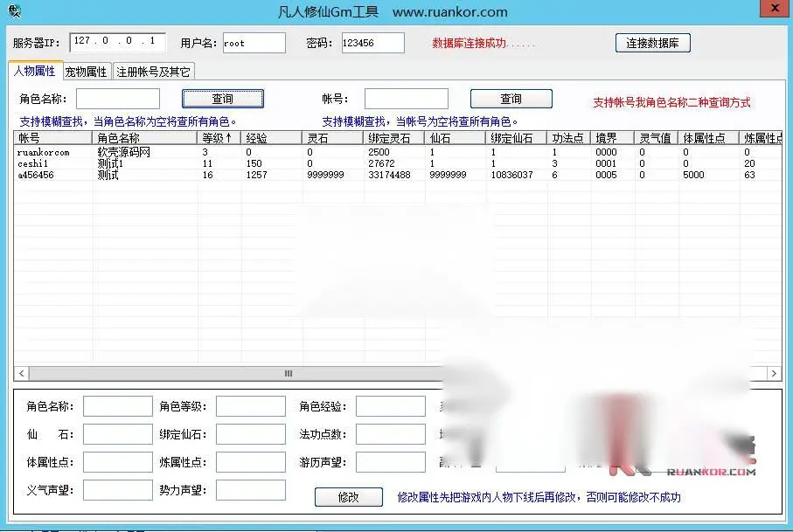Open the 宠物属性 tab
793x532 pixels.
tap(87, 72)
